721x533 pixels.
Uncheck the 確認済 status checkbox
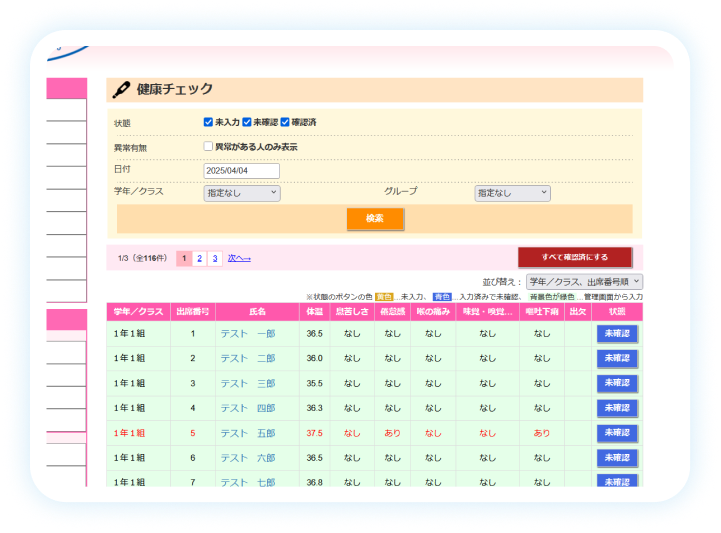click(285, 122)
